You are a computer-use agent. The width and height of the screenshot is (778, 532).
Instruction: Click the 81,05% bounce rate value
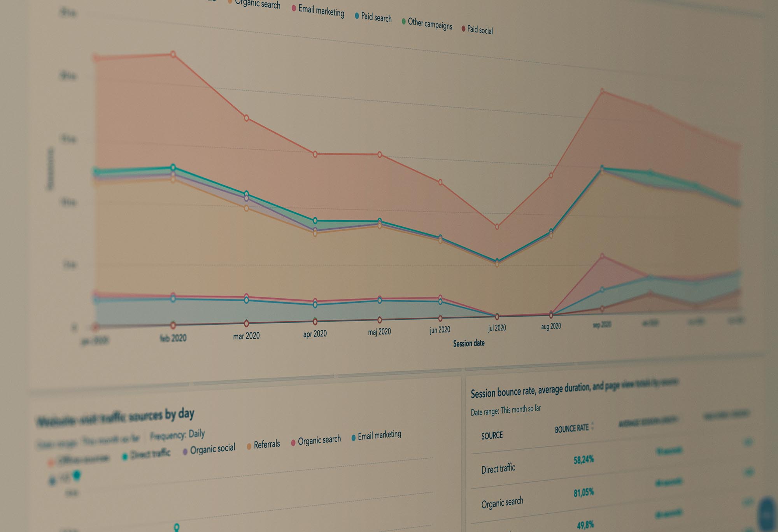583,493
